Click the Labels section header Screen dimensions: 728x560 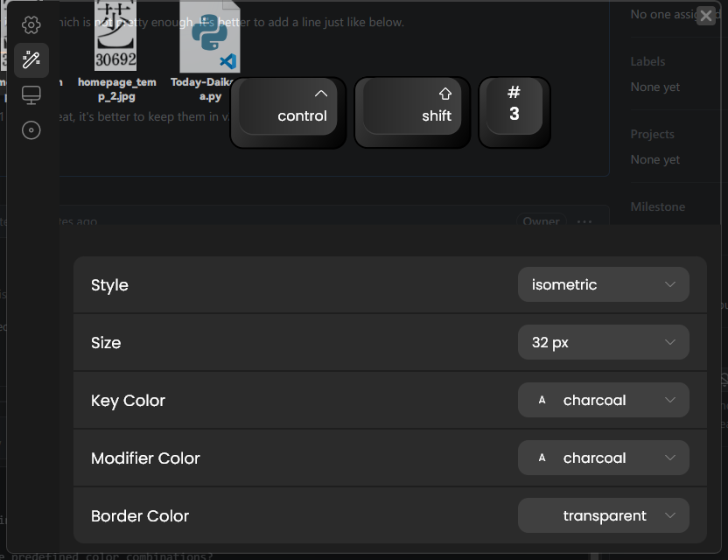647,61
